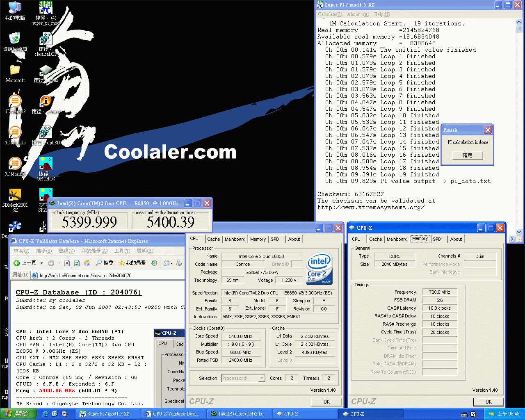Click the NVIDIA system tray icon
The image size is (525, 420).
pos(491,414)
